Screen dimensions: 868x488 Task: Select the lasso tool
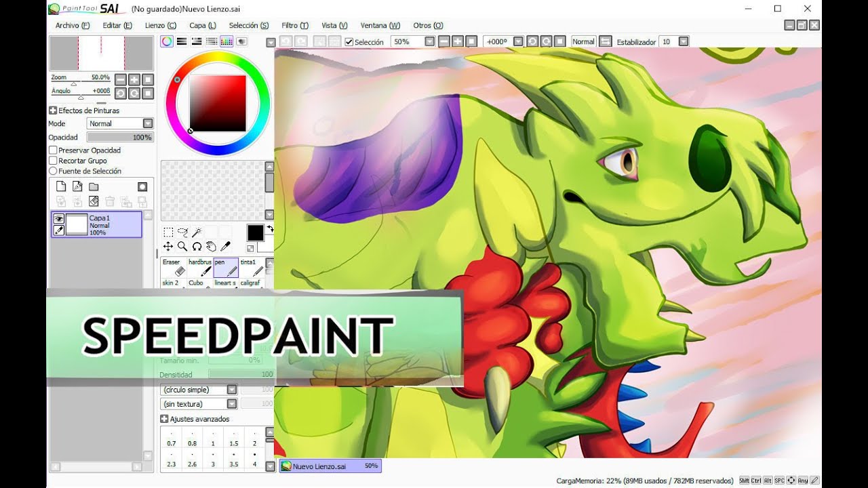point(182,232)
